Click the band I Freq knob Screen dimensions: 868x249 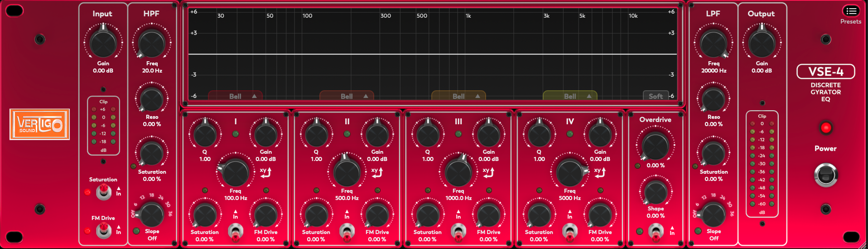[235, 173]
